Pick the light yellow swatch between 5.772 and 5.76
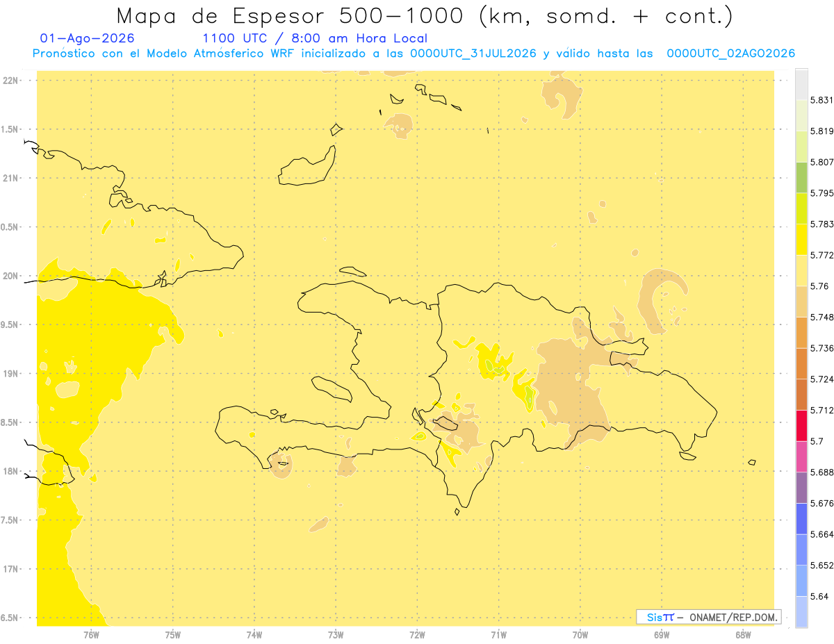Image resolution: width=834 pixels, height=644 pixels. coord(801,270)
